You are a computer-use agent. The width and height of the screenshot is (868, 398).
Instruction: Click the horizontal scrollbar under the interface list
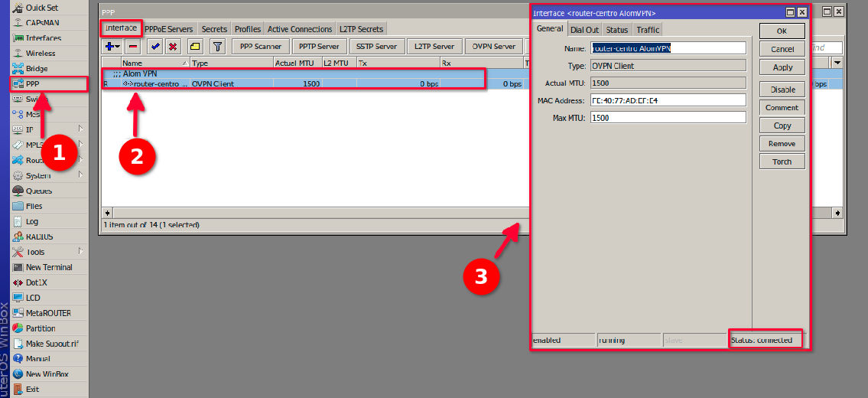coord(306,213)
